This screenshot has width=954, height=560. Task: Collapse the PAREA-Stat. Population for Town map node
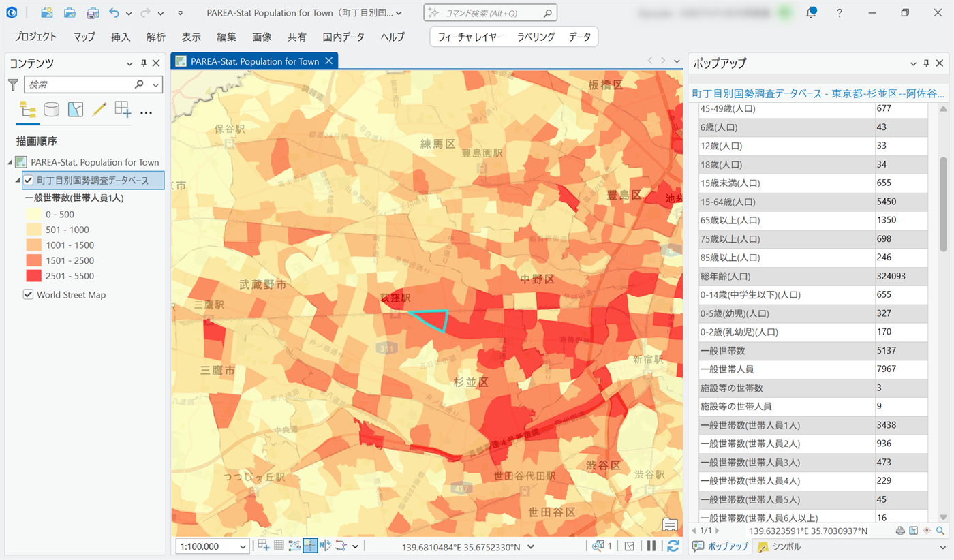(10, 162)
